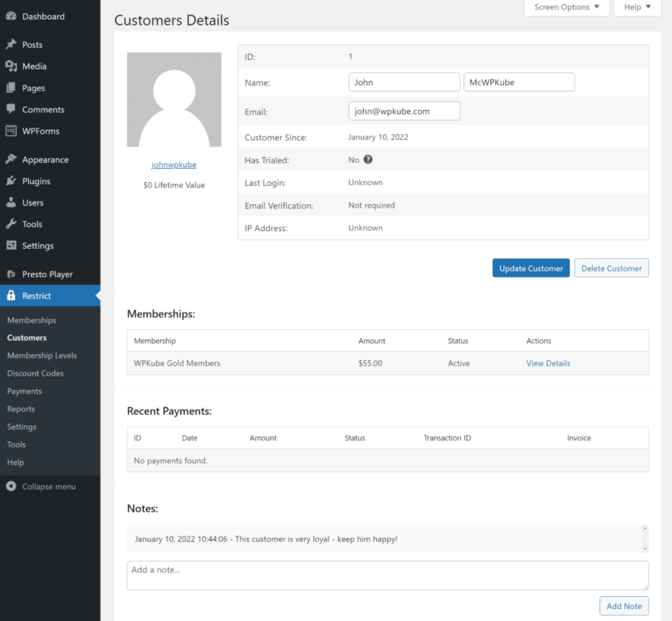672x621 pixels.
Task: Click the Posts pushpin icon
Action: 11,45
